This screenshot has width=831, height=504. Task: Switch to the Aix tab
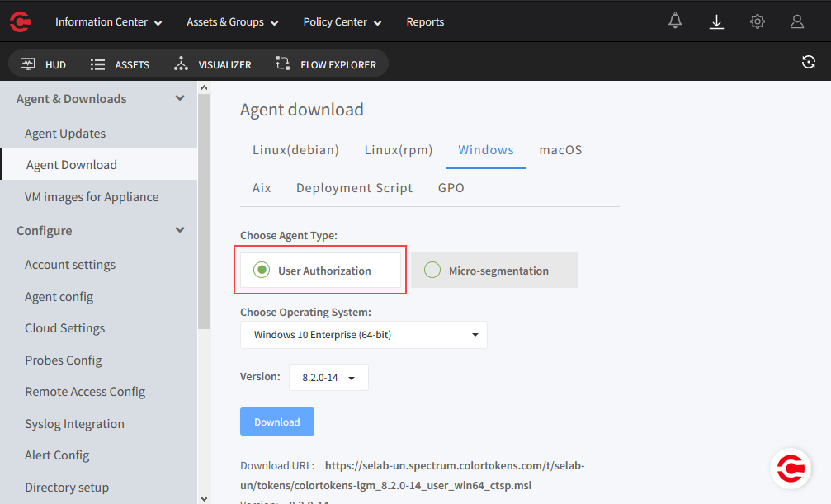[262, 187]
